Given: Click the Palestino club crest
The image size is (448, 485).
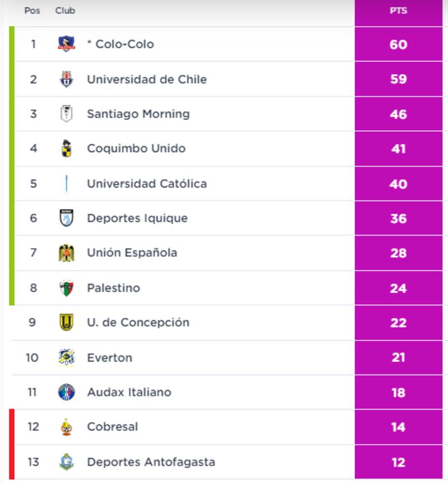Looking at the screenshot, I should coord(66,288).
